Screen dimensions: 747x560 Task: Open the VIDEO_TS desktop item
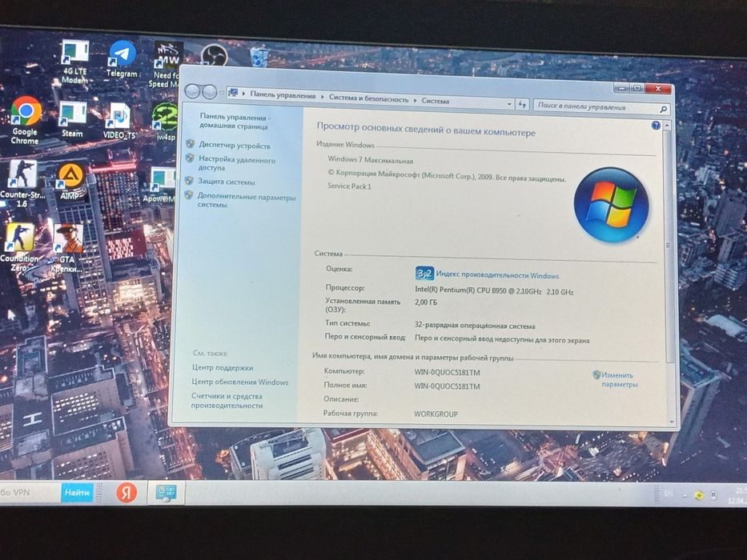(x=119, y=122)
